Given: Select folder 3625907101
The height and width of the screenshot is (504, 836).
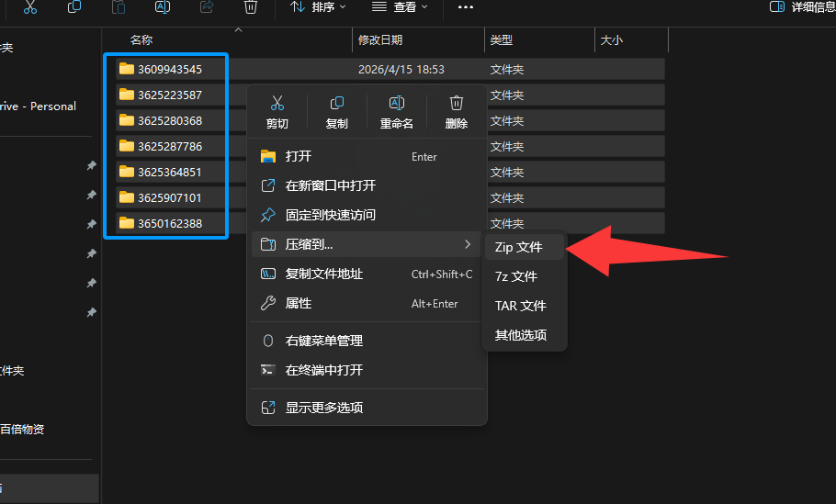Looking at the screenshot, I should point(170,197).
